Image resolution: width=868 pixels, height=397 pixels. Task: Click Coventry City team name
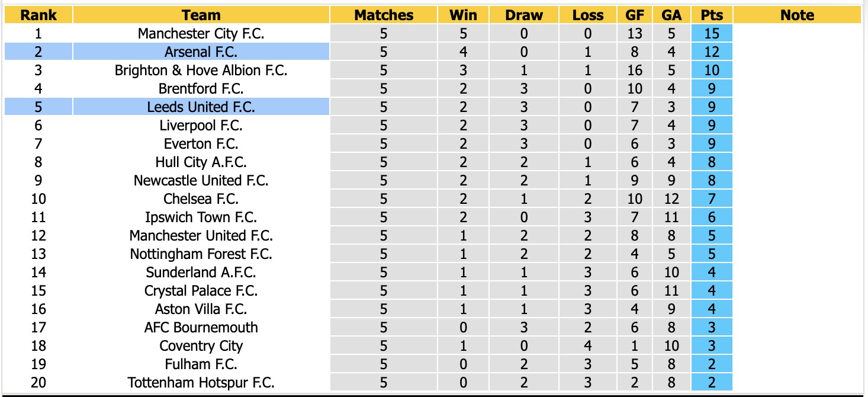tap(201, 346)
